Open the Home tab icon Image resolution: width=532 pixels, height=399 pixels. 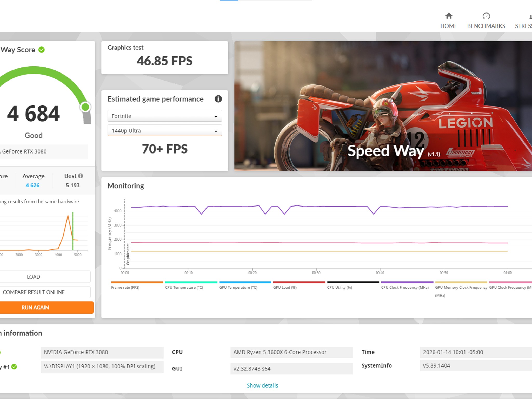pyautogui.click(x=449, y=16)
